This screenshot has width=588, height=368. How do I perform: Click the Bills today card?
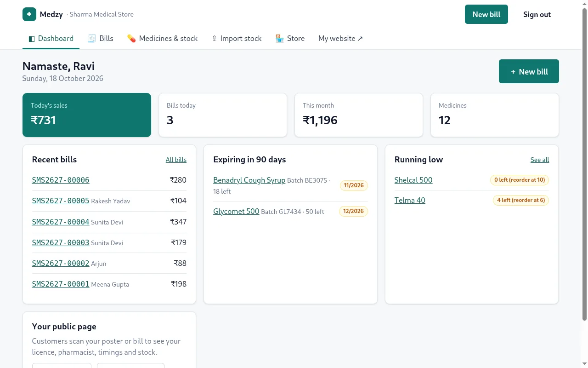tap(223, 115)
